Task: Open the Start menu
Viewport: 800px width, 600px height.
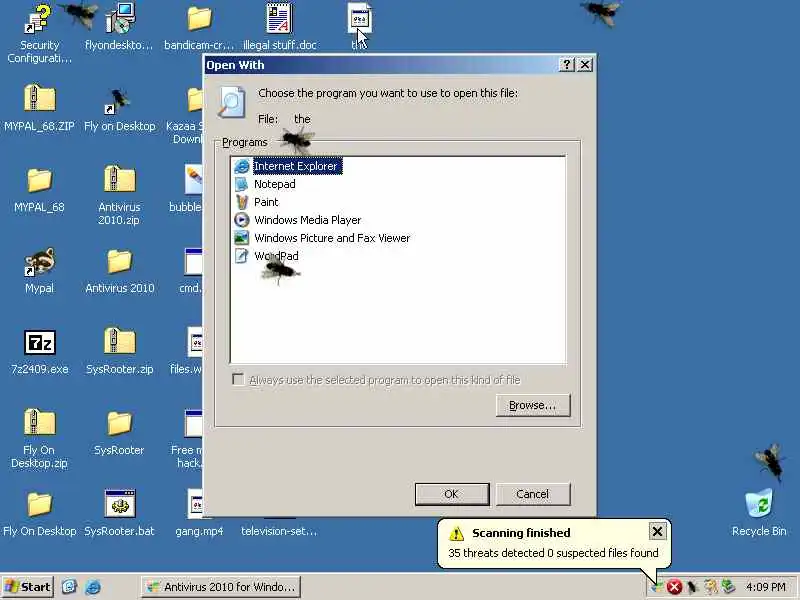Action: (28, 587)
